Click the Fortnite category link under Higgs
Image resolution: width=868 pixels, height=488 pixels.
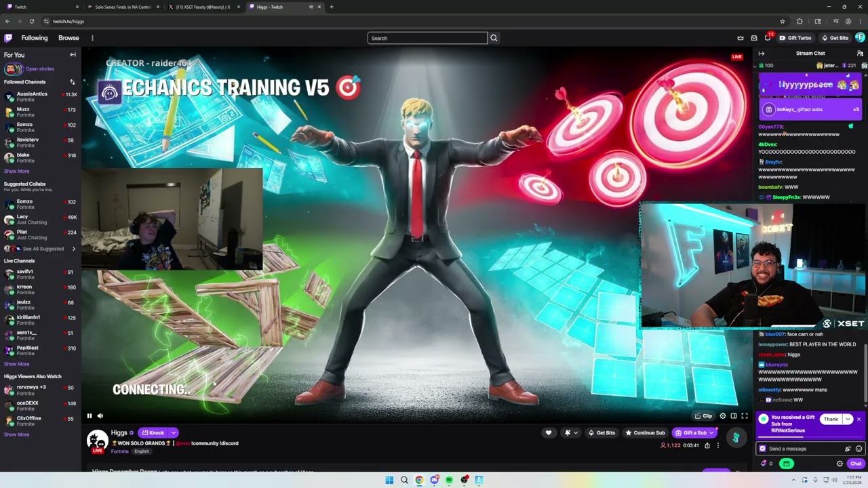click(x=120, y=451)
